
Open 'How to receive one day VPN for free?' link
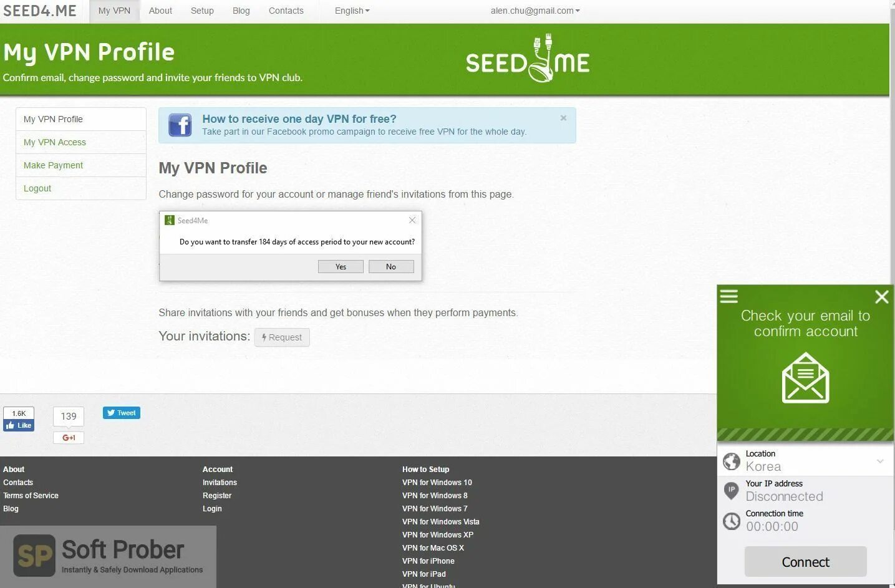tap(299, 118)
